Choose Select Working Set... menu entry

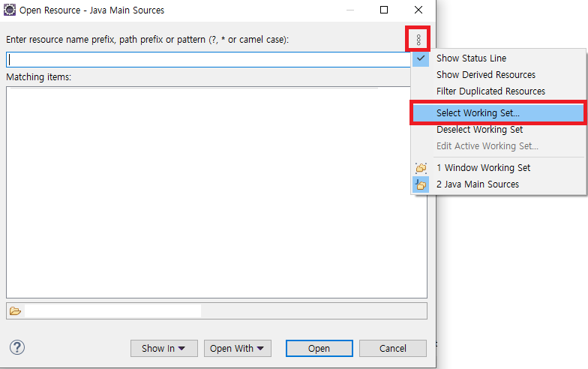click(x=498, y=112)
